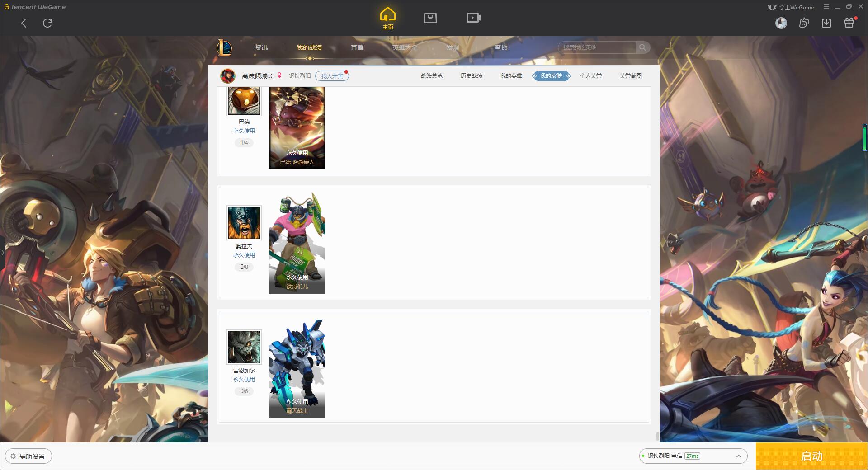Click the 离沫倾城cC player name
Screen dimensions: 868x470
pyautogui.click(x=258, y=76)
